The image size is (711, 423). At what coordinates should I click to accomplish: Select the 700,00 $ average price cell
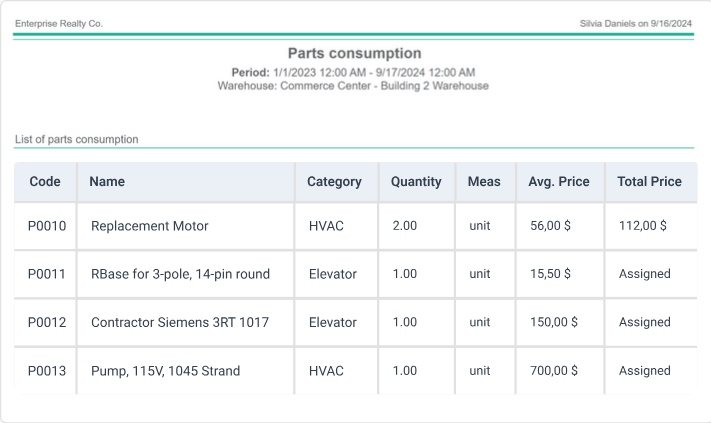click(x=554, y=371)
